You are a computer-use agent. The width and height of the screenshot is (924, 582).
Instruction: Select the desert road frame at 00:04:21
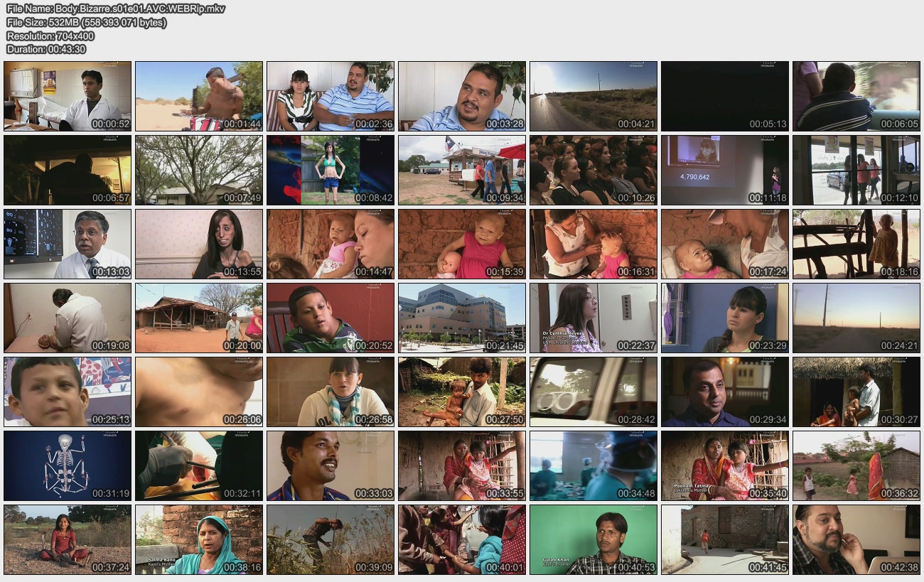[593, 96]
